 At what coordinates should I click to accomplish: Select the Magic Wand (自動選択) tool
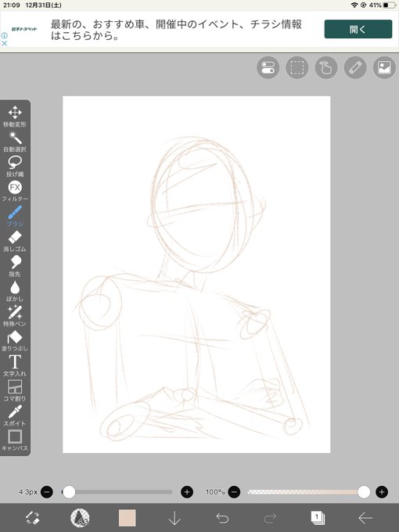pos(15,142)
